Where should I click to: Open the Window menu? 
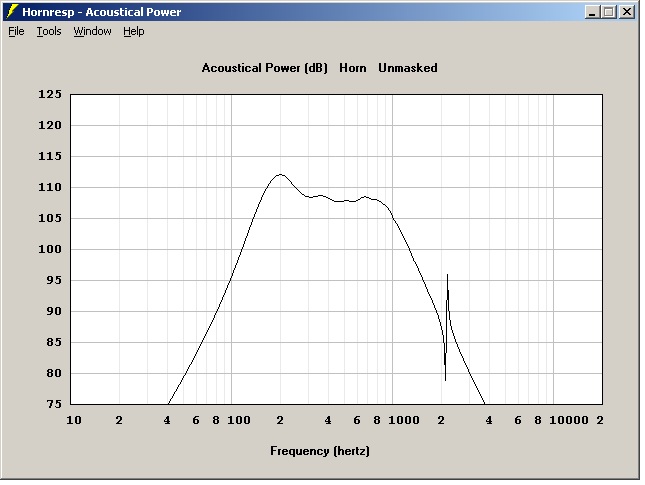[93, 31]
